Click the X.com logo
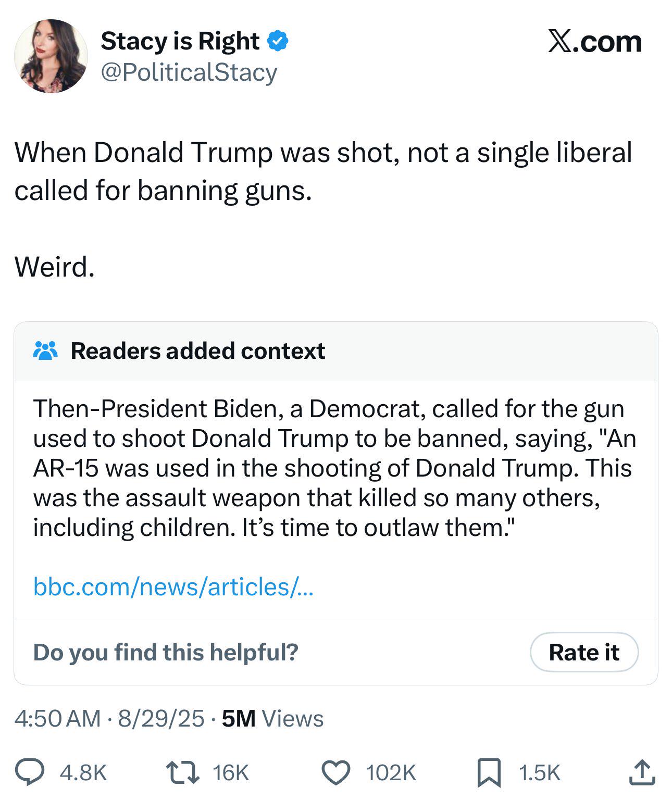The image size is (672, 800). [594, 42]
